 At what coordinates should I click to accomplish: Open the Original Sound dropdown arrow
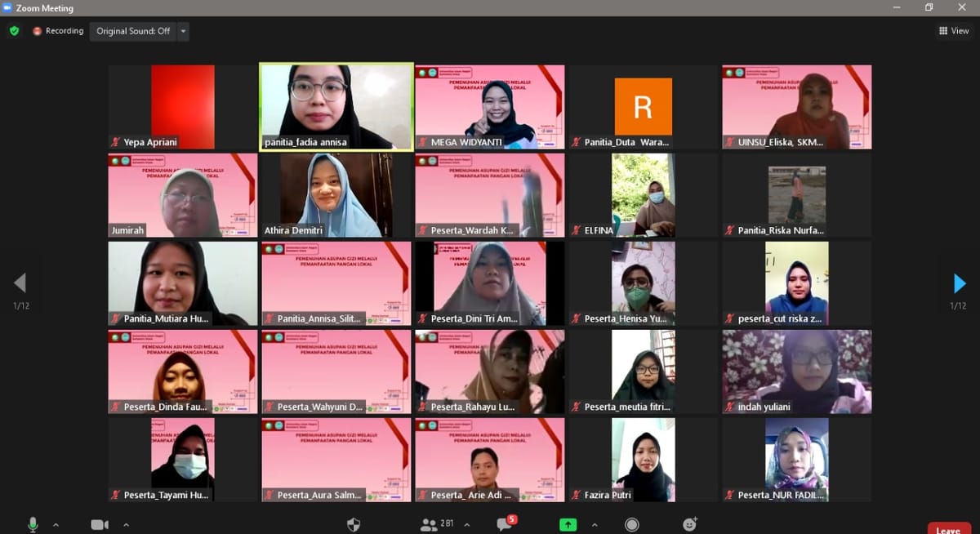(x=183, y=31)
